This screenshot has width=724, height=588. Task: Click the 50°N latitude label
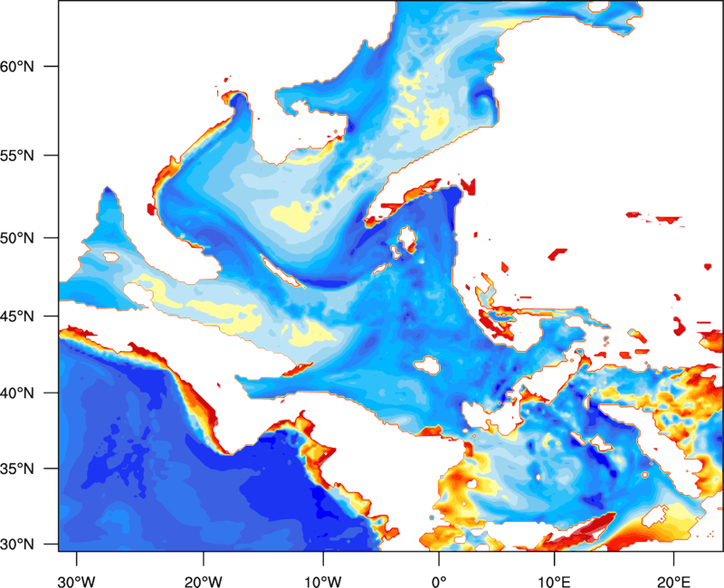pyautogui.click(x=17, y=238)
